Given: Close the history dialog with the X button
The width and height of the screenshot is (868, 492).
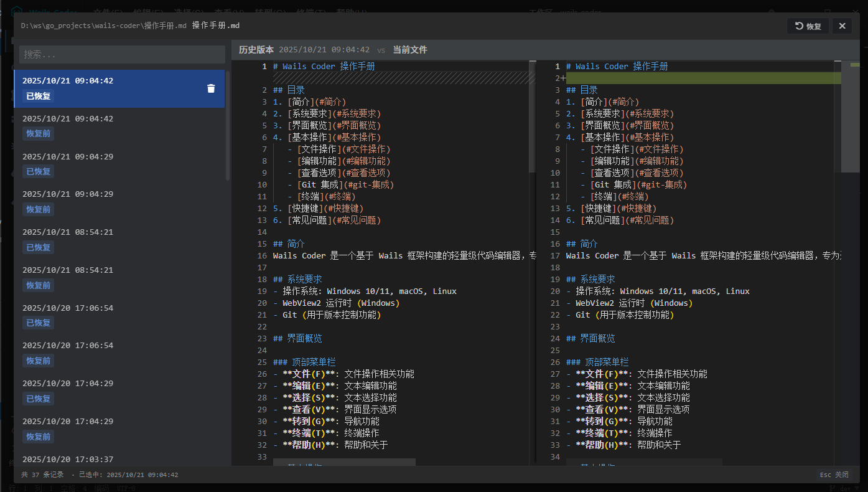Looking at the screenshot, I should pos(842,26).
